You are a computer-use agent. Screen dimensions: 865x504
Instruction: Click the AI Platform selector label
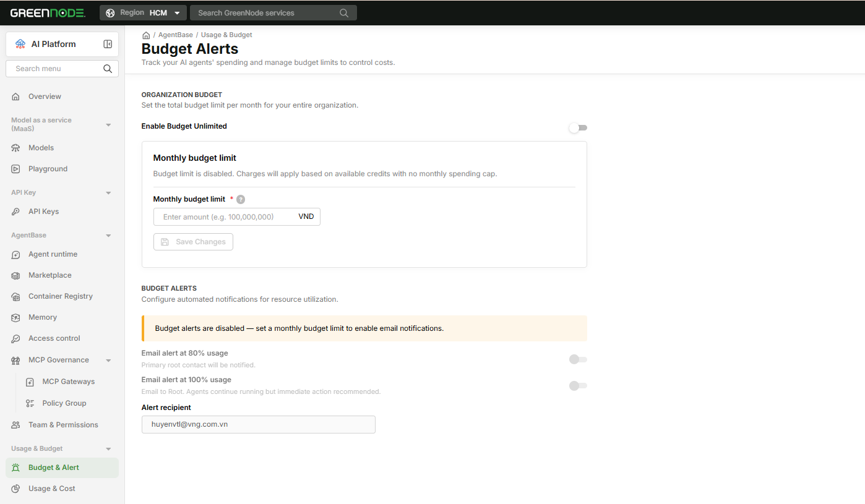point(53,44)
